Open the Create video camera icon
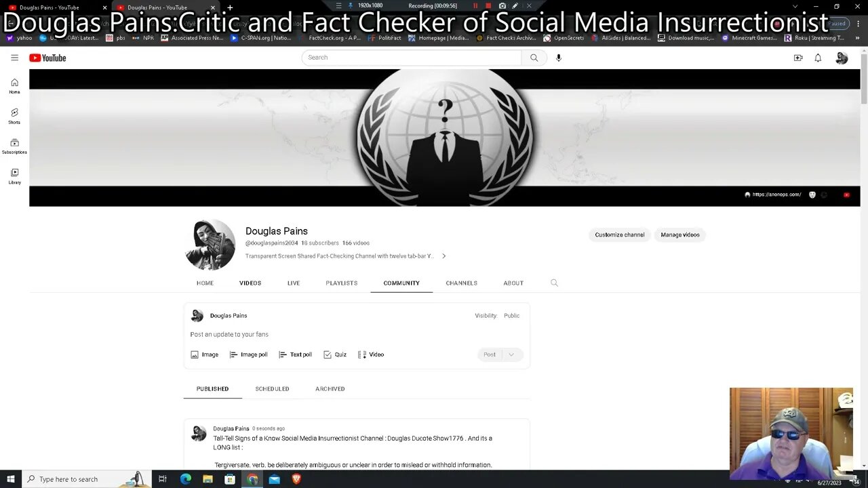This screenshot has width=868, height=488. point(798,58)
